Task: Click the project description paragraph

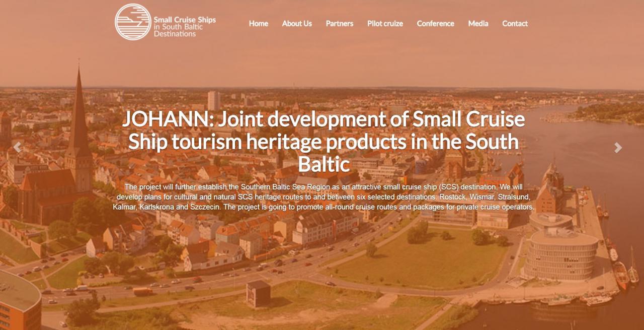Action: click(x=323, y=197)
